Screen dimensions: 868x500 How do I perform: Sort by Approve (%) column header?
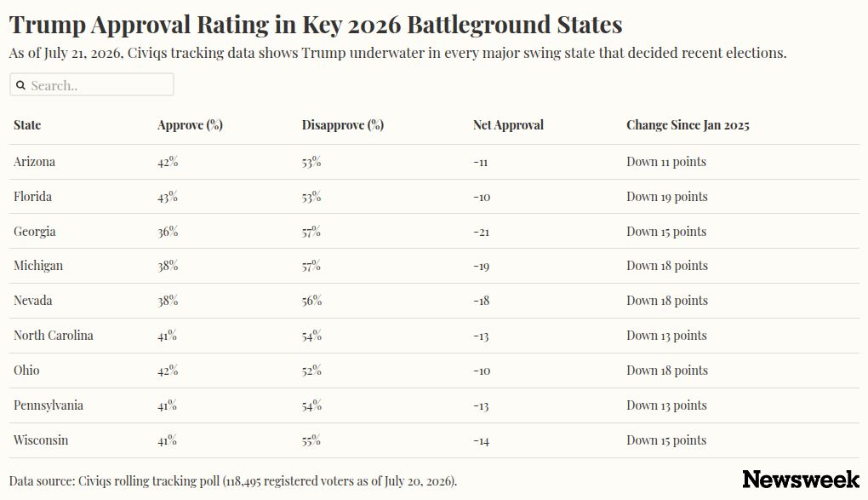click(190, 125)
